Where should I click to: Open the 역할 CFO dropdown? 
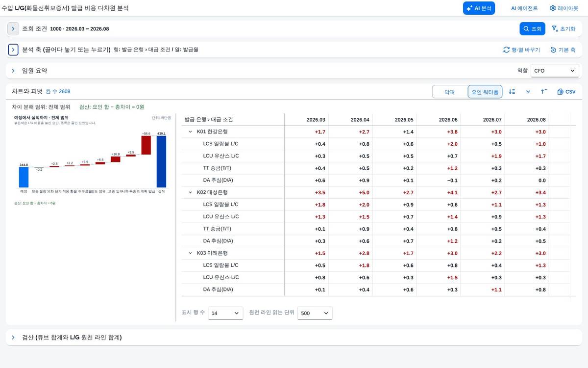tap(555, 71)
